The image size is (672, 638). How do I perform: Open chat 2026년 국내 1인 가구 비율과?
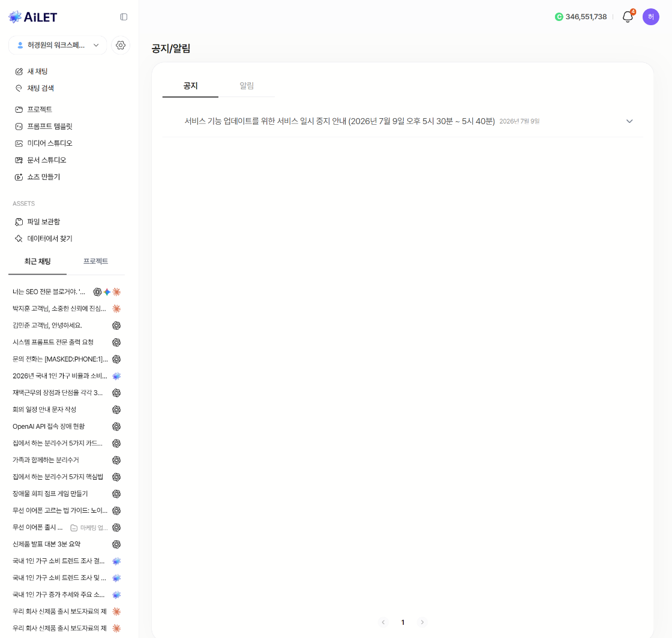click(59, 376)
